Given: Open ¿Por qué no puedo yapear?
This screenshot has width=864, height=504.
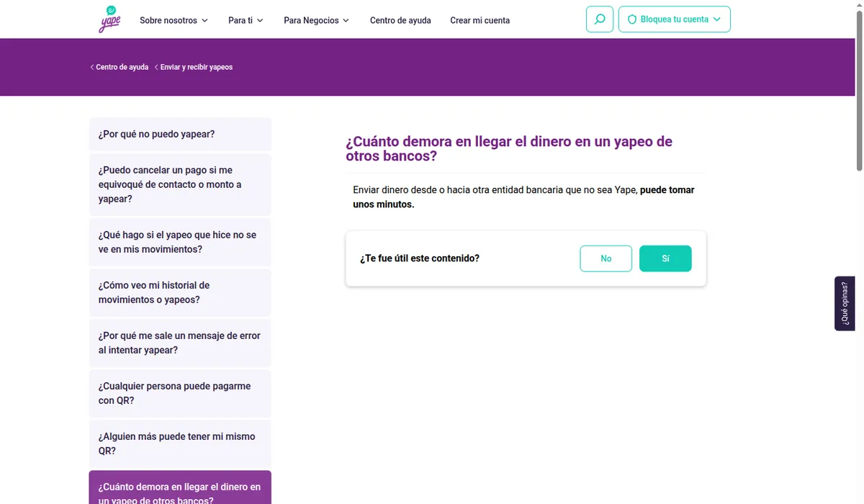Looking at the screenshot, I should coord(180,134).
